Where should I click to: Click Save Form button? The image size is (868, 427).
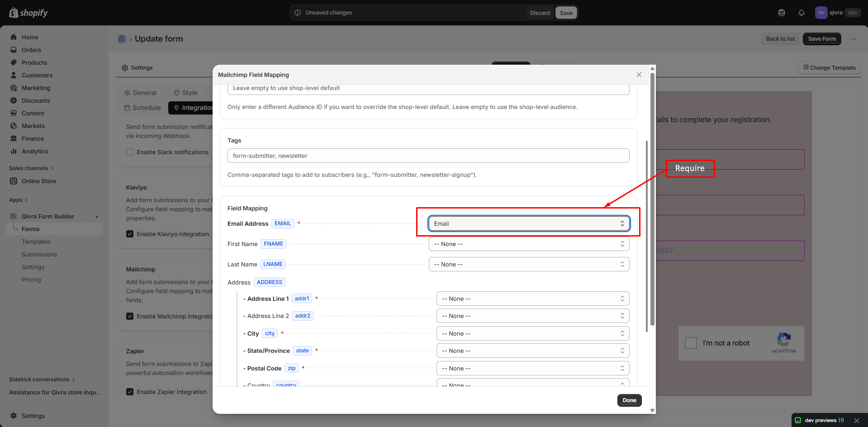tap(822, 39)
